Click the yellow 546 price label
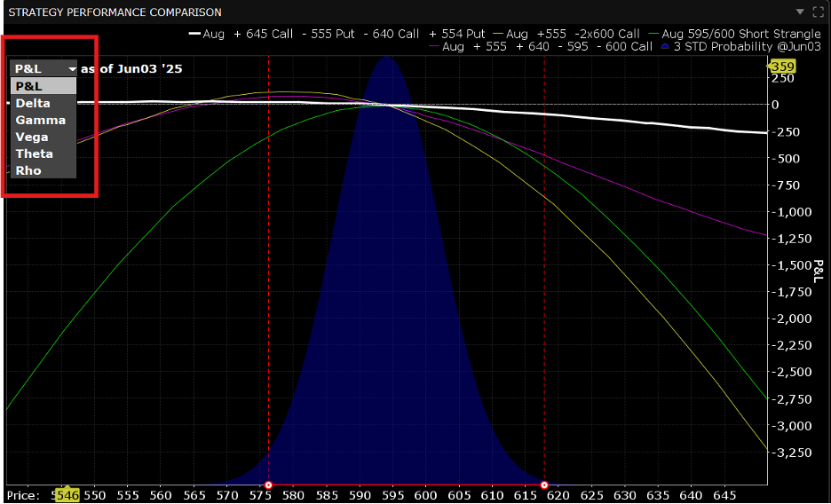 [67, 495]
